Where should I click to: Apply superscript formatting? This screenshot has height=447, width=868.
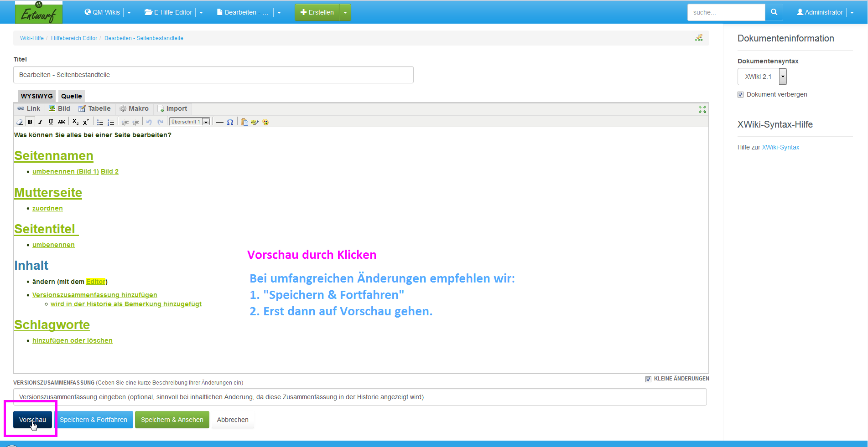tap(86, 122)
